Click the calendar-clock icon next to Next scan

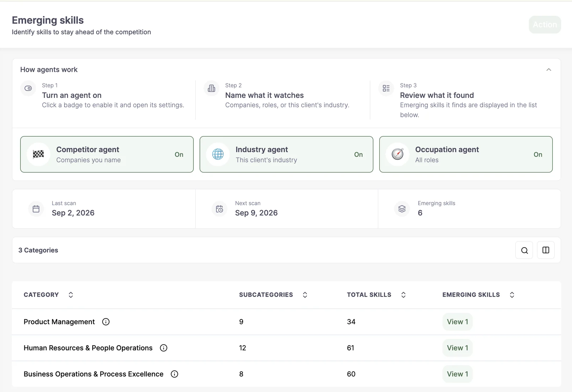point(220,209)
